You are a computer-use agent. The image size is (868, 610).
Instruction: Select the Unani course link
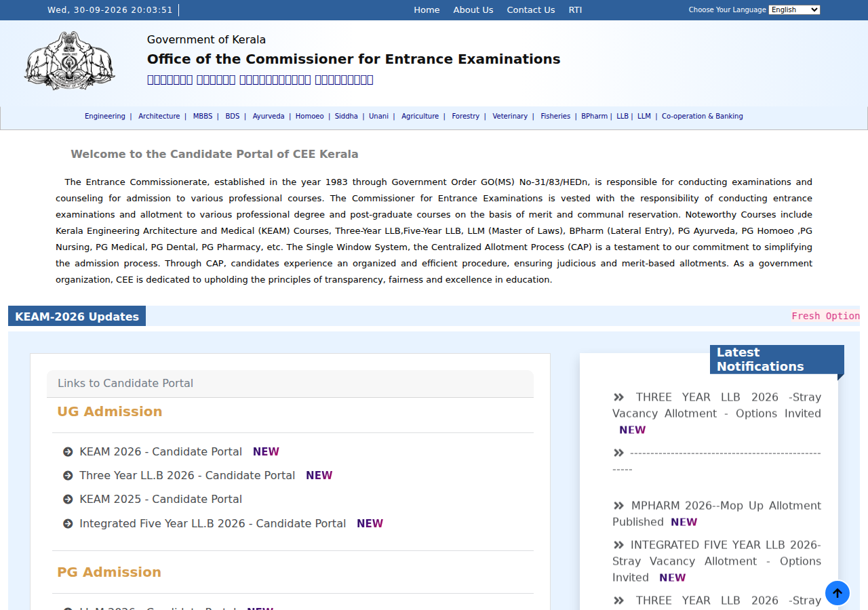click(x=379, y=117)
